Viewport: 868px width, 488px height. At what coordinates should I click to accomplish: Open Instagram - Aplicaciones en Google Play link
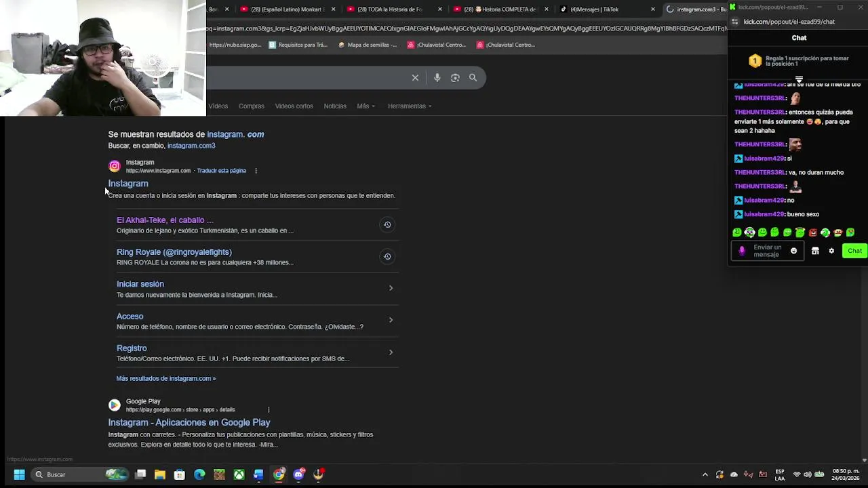pos(189,422)
